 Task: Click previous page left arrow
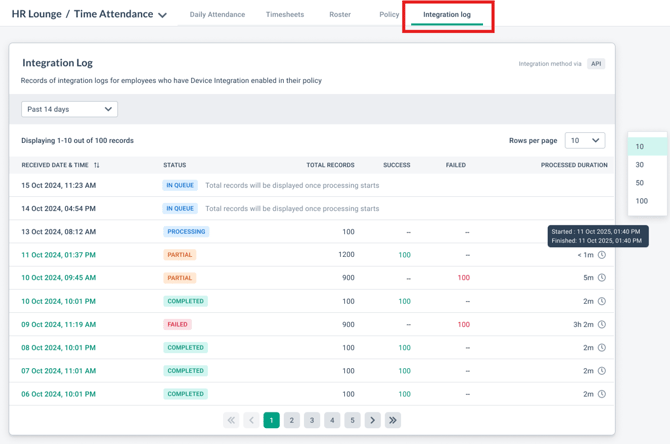pos(251,420)
